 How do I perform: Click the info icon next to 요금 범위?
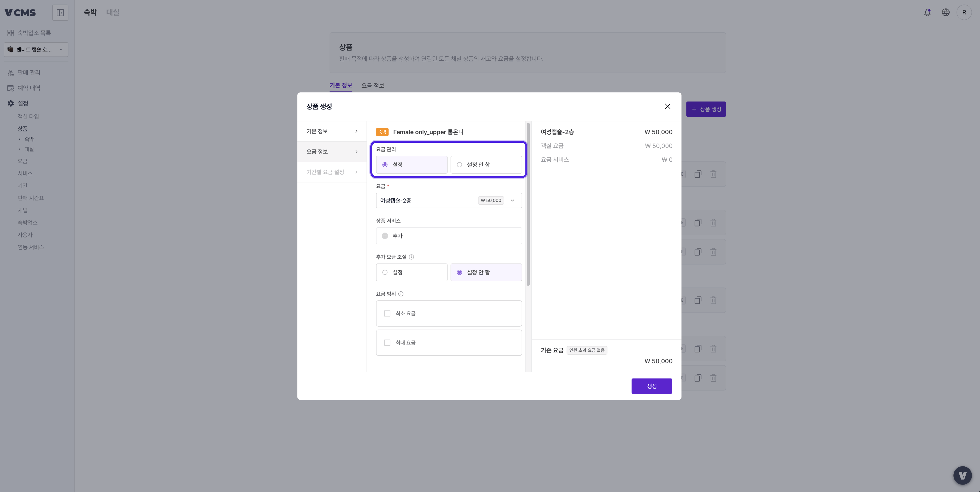(x=401, y=294)
